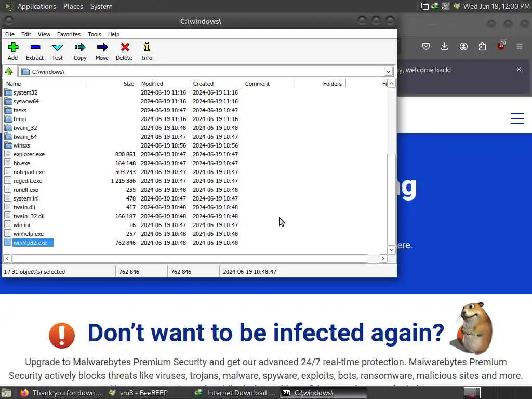Viewport: 532px width, 399px height.
Task: Click the system32 folder icon
Action: coord(8,92)
